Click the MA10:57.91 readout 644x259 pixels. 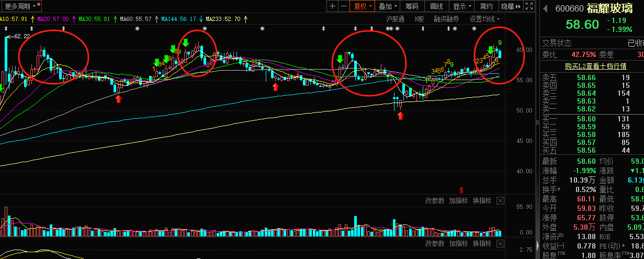(13, 19)
